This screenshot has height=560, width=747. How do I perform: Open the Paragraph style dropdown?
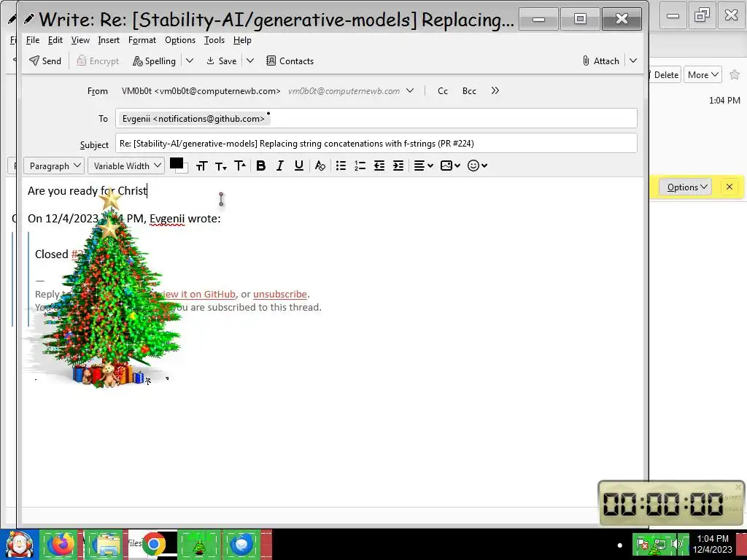[54, 166]
